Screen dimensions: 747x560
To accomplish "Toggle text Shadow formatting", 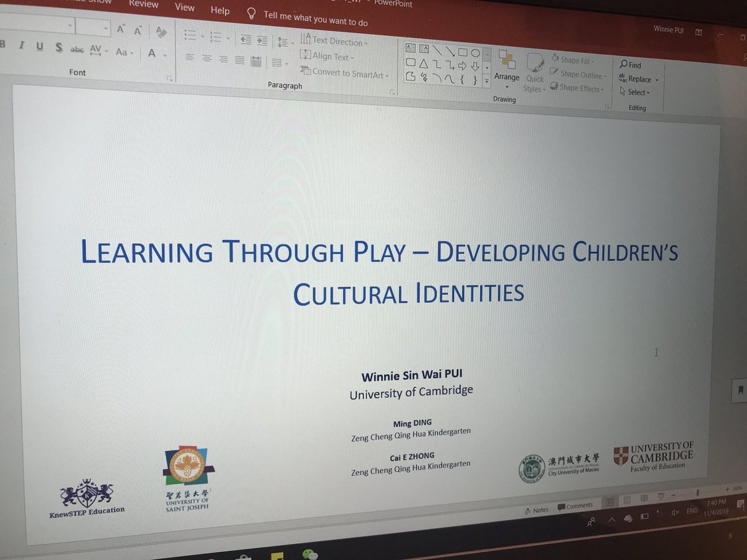I will pos(58,47).
